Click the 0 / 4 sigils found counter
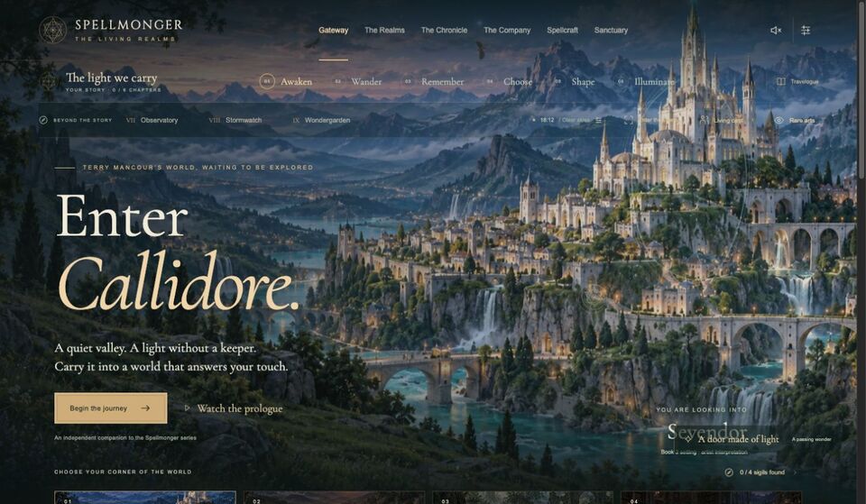 (x=762, y=472)
